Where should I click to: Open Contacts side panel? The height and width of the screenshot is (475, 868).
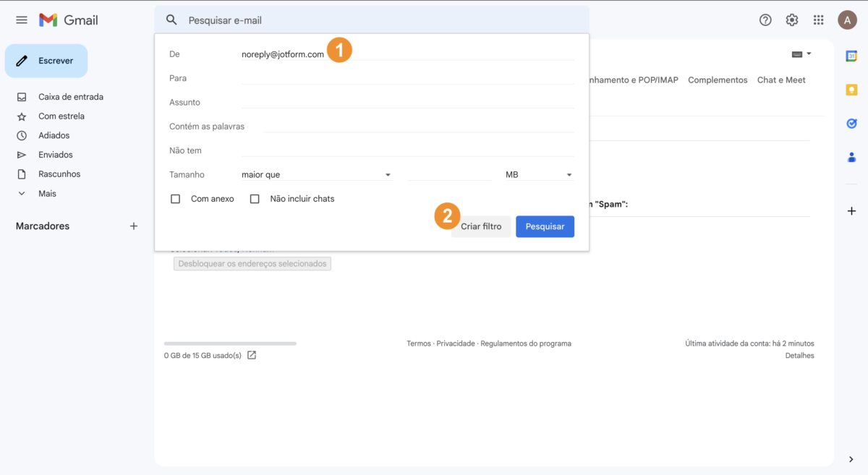coord(851,157)
